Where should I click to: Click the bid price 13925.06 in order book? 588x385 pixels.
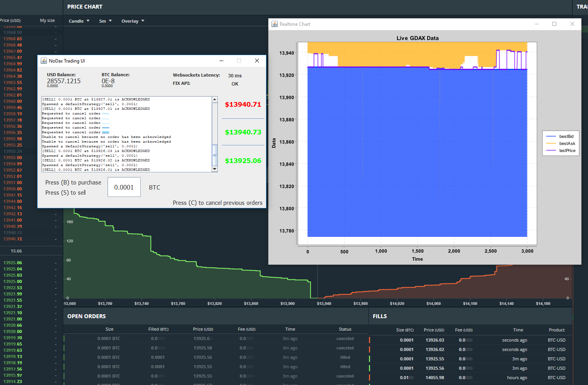click(x=13, y=263)
